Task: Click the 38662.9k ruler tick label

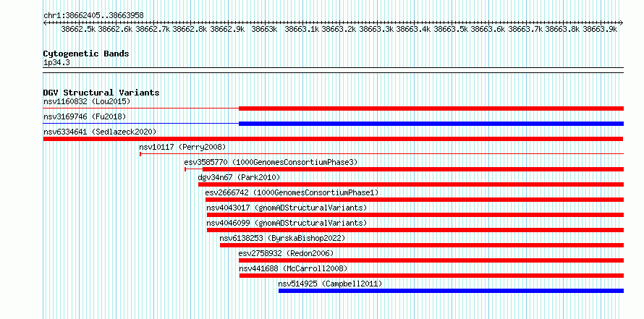Action: [x=227, y=29]
